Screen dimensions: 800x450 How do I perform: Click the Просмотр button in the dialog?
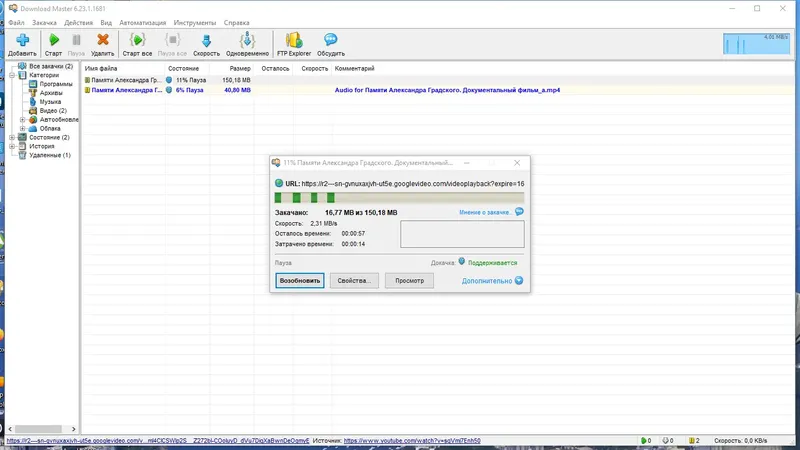click(409, 281)
